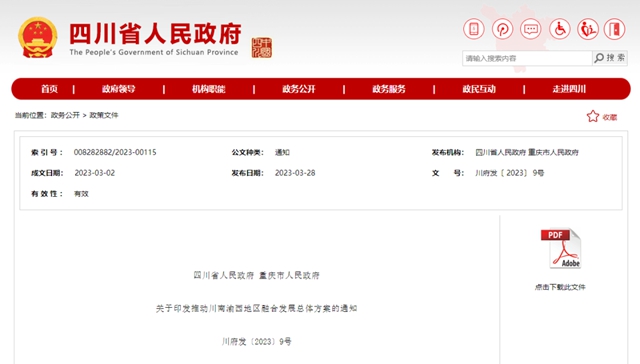Click the 收藏 favorite link text
The image size is (640, 364).
pos(610,117)
